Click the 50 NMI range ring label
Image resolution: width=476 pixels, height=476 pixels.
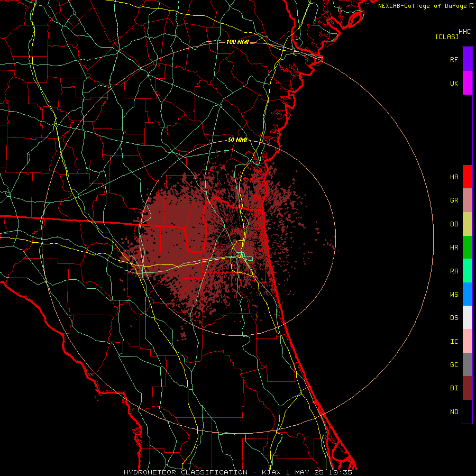(237, 140)
